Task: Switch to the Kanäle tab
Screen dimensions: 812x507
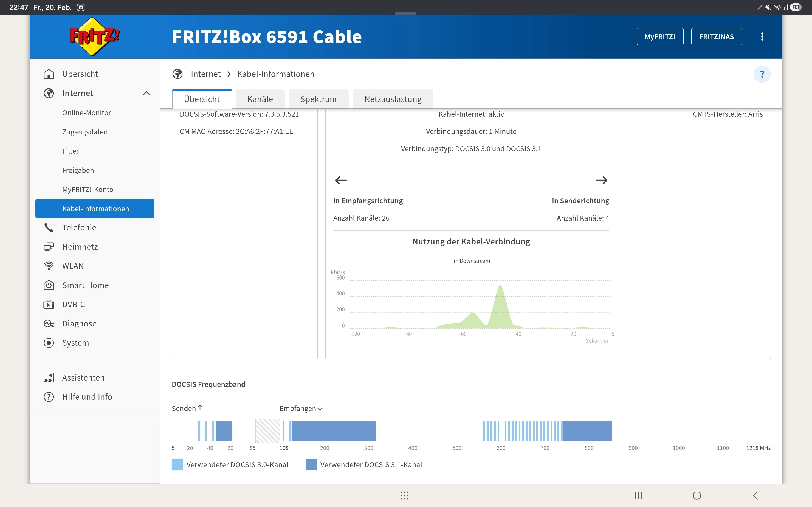Action: point(260,99)
